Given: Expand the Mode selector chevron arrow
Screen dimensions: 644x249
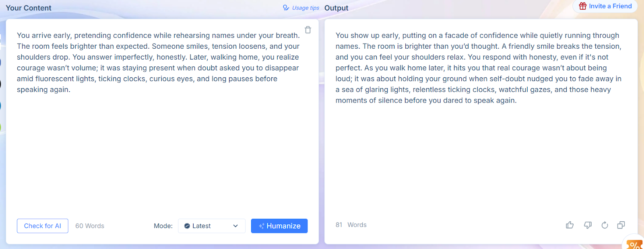Looking at the screenshot, I should [235, 226].
